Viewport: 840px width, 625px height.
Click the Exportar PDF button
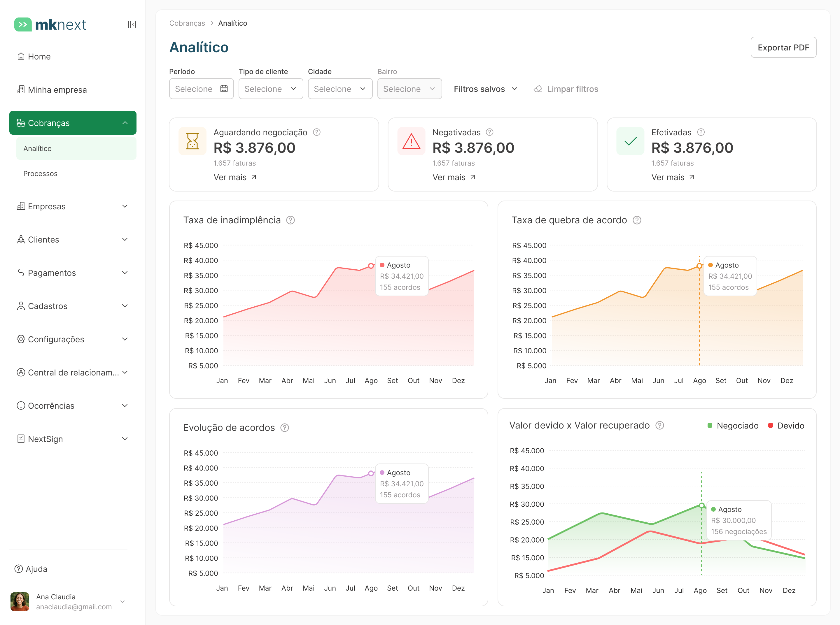pyautogui.click(x=783, y=47)
